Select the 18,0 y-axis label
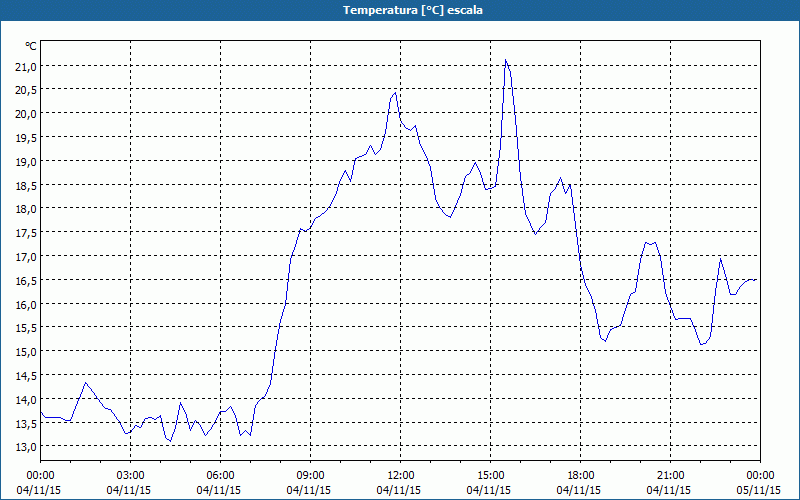This screenshot has height=500, width=800. [x=27, y=209]
